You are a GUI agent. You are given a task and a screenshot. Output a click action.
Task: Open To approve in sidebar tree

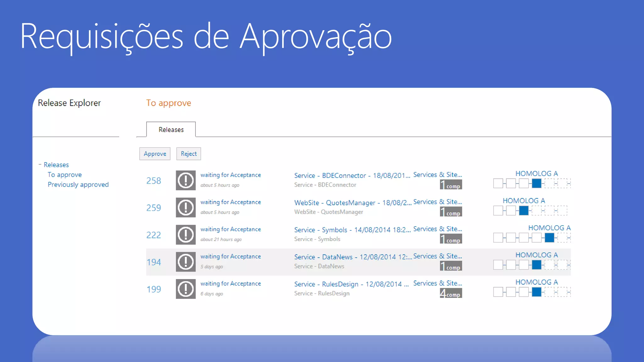coord(64,175)
